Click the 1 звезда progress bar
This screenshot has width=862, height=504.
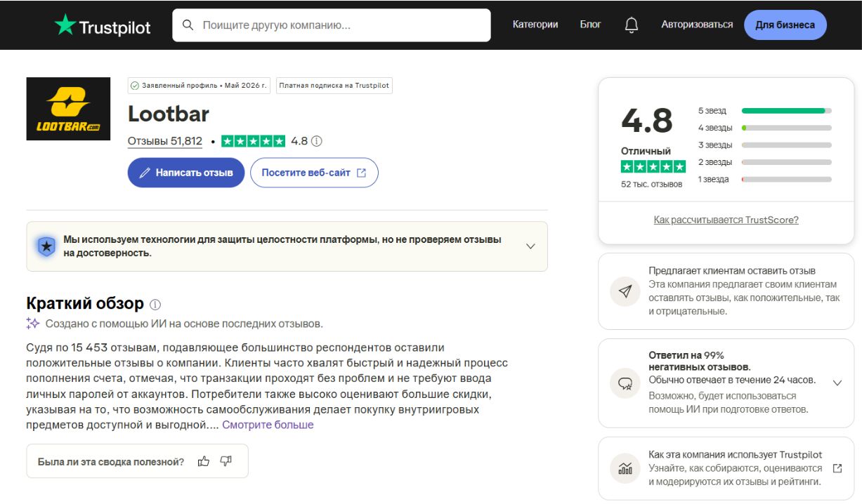pos(786,179)
